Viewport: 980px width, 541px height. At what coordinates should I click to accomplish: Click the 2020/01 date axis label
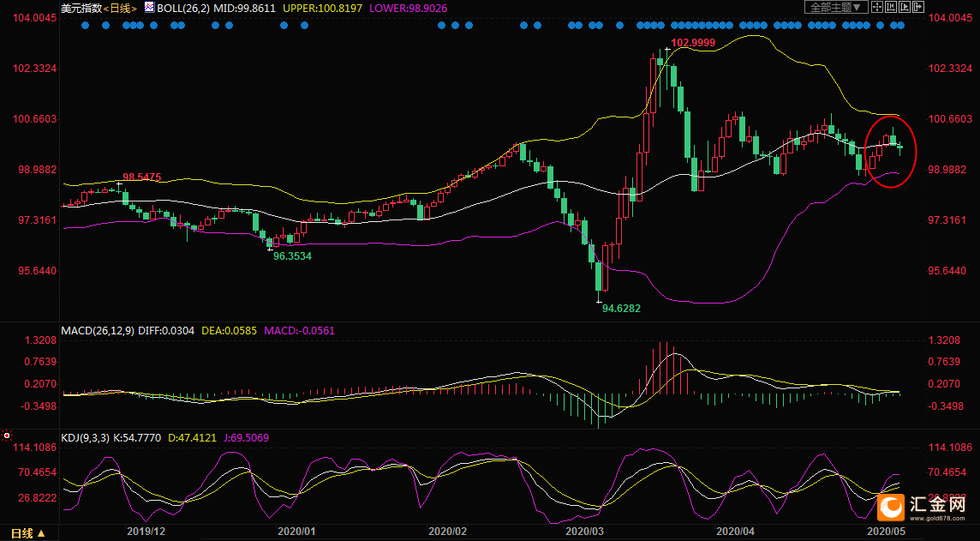coord(297,531)
